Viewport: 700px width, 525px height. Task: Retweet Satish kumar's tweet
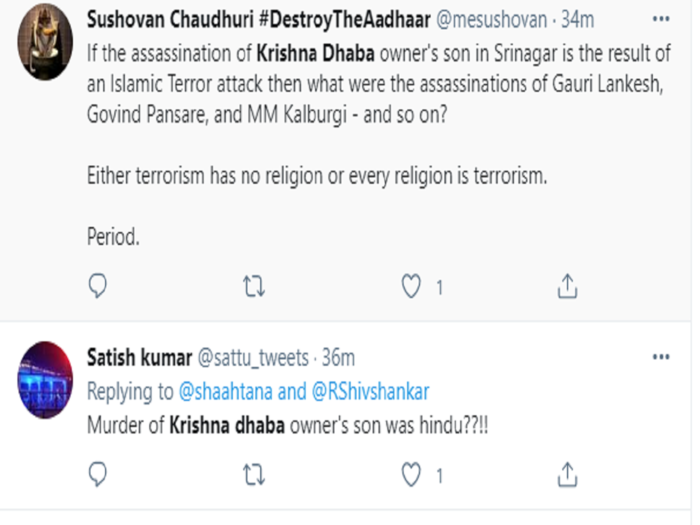tap(254, 475)
